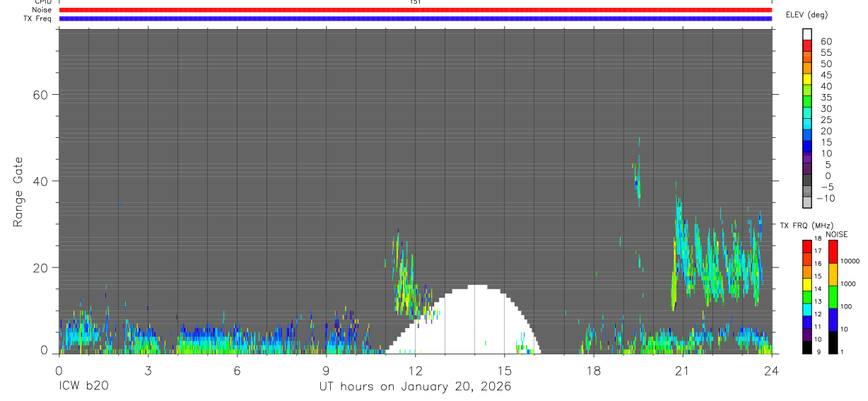Select yellow 14–15 MHz TX FRQ swatch
The height and width of the screenshot is (401, 868).
[807, 284]
